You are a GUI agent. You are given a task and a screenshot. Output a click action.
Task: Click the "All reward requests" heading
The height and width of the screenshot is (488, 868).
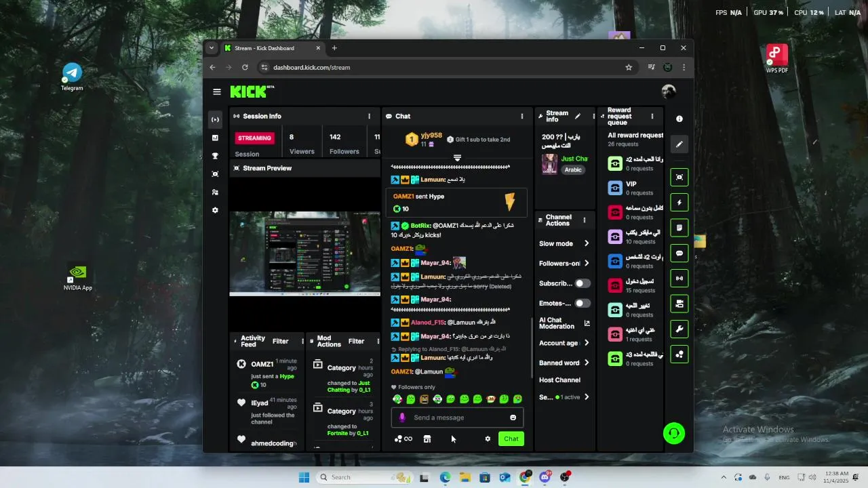[635, 135]
